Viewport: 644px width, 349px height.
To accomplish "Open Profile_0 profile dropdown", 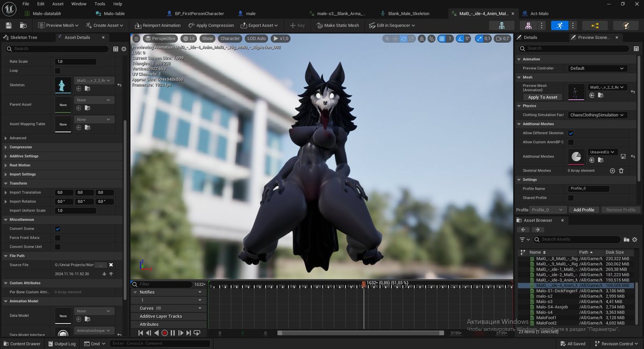I will pyautogui.click(x=548, y=210).
